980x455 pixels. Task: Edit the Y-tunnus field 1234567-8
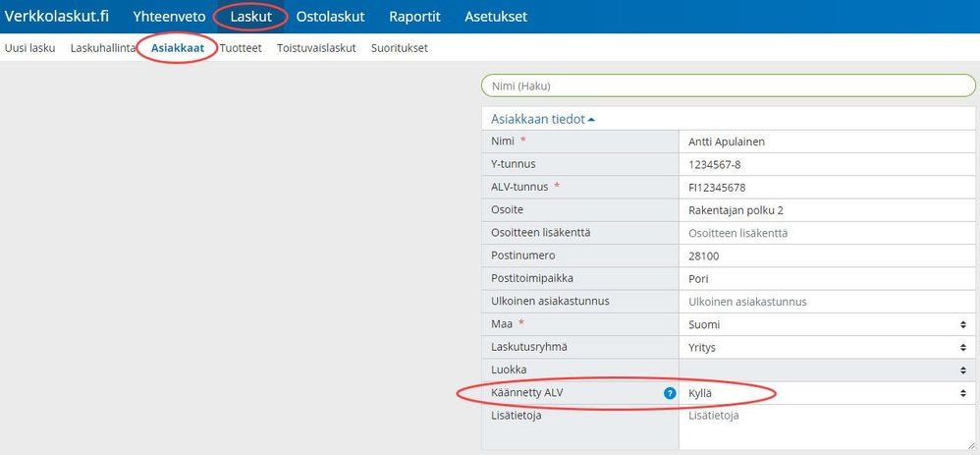(828, 164)
